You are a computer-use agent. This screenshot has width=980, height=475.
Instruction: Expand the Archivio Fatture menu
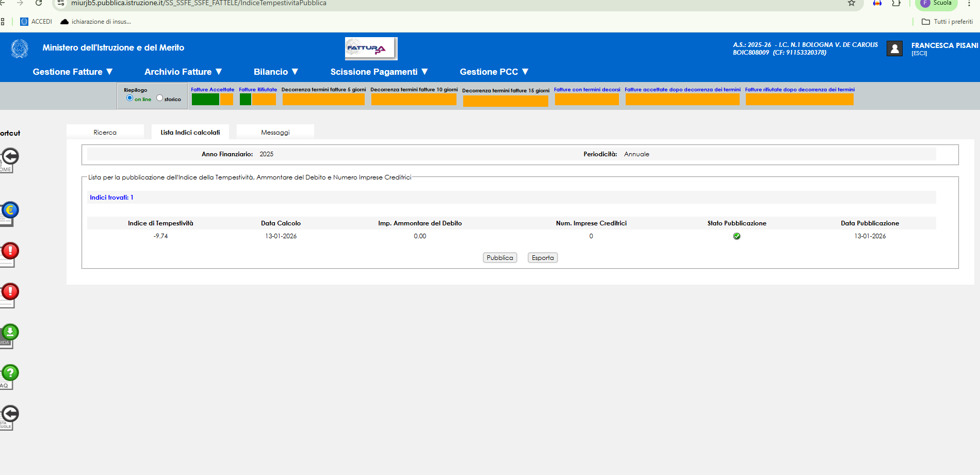(x=183, y=72)
